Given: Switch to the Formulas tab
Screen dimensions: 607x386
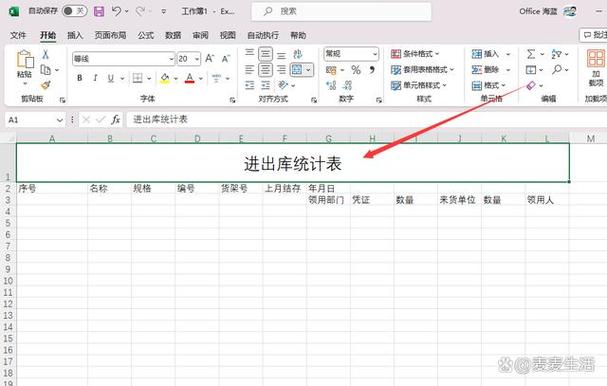Looking at the screenshot, I should pyautogui.click(x=146, y=35).
